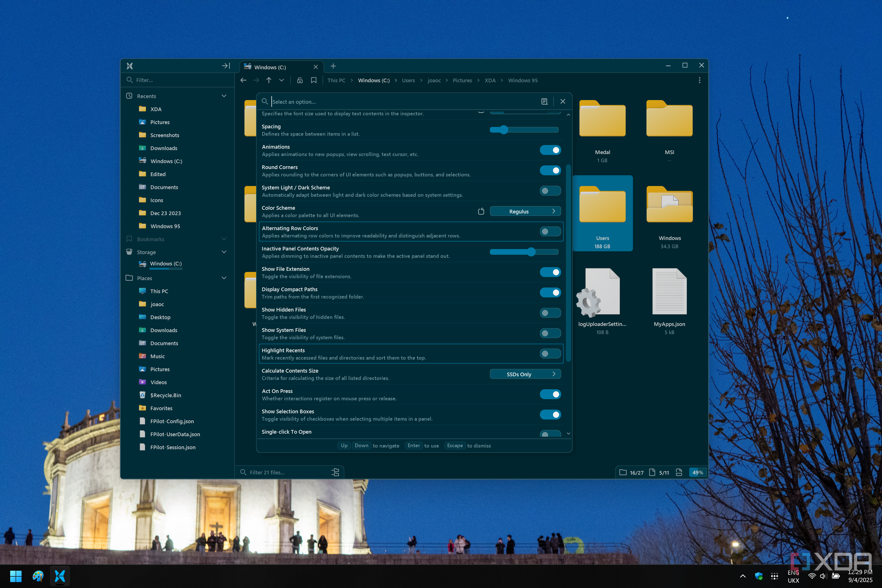Open the navigation history dropdown chevron
This screenshot has height=588, width=882.
[x=282, y=80]
